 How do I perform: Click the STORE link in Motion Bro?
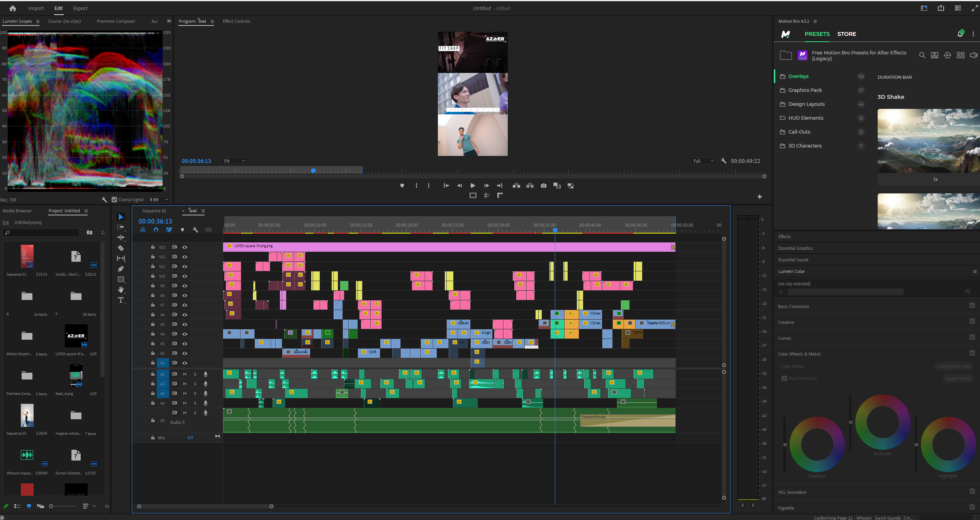(x=846, y=34)
